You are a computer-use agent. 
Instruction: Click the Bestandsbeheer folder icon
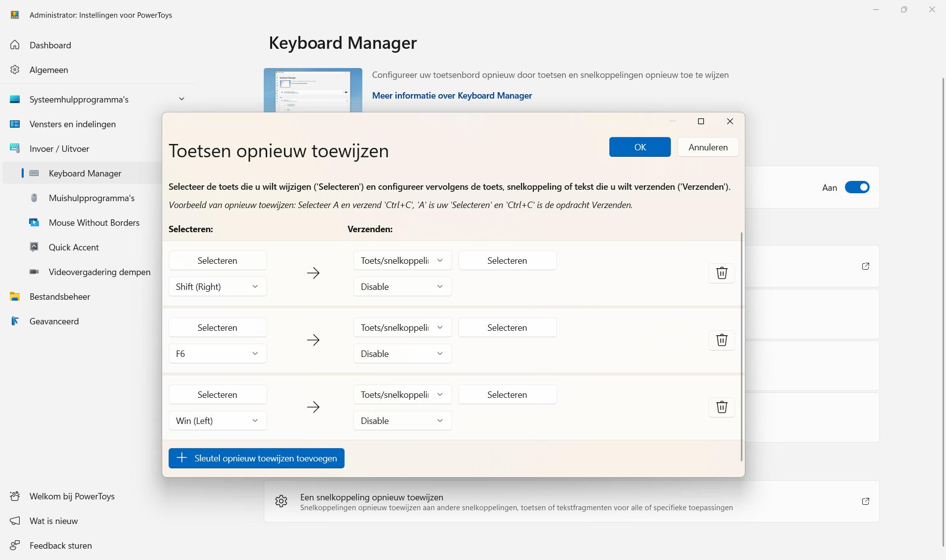(15, 297)
